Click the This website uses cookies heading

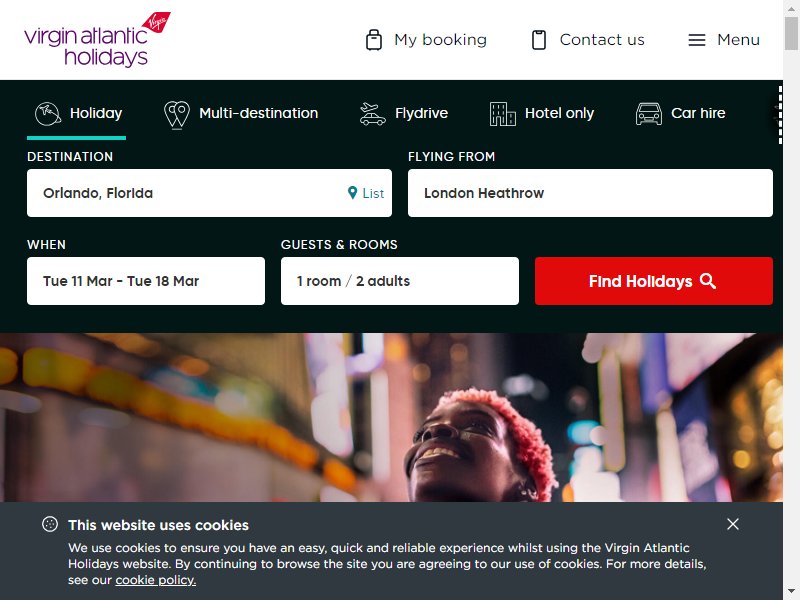[x=159, y=525]
